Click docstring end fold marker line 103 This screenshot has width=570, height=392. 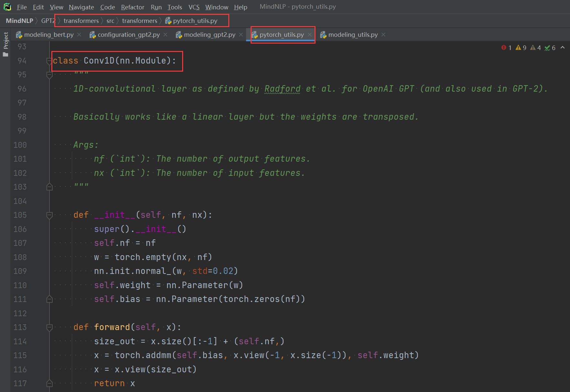click(x=49, y=187)
